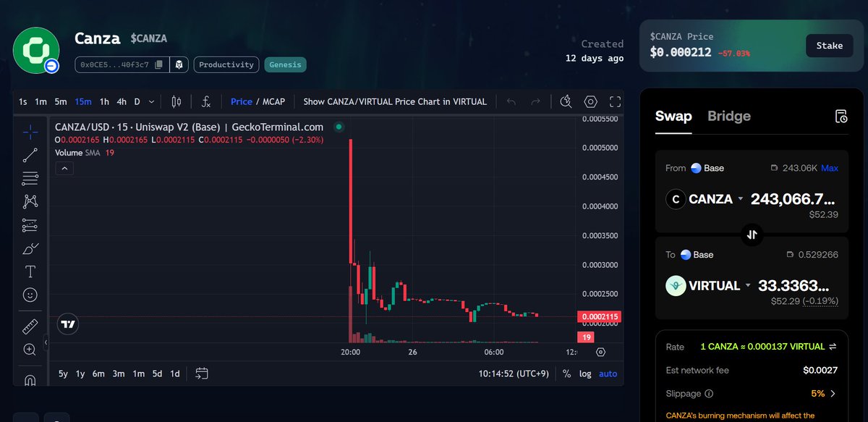Screen dimensions: 868x422
Task: Toggle the auto scale
Action: pos(608,374)
